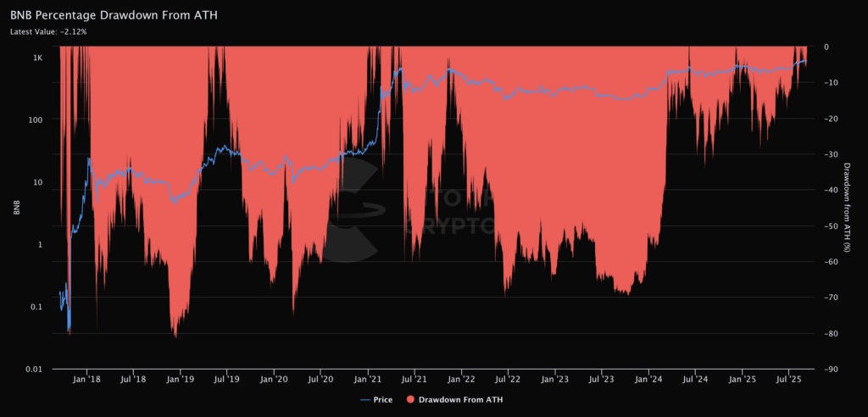This screenshot has height=417, width=868.
Task: Click the Jan '20 x-axis label
Action: coord(274,379)
